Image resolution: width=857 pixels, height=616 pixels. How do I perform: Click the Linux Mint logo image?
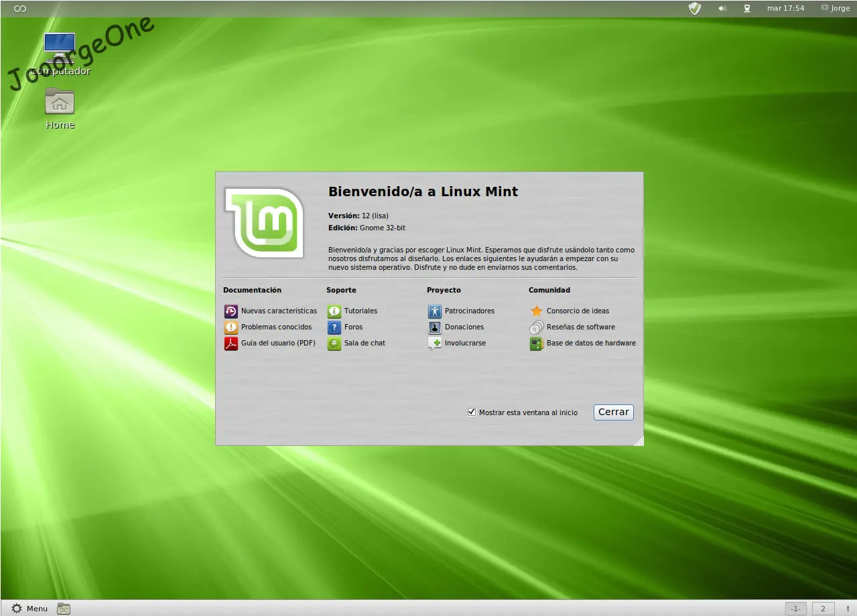265,223
